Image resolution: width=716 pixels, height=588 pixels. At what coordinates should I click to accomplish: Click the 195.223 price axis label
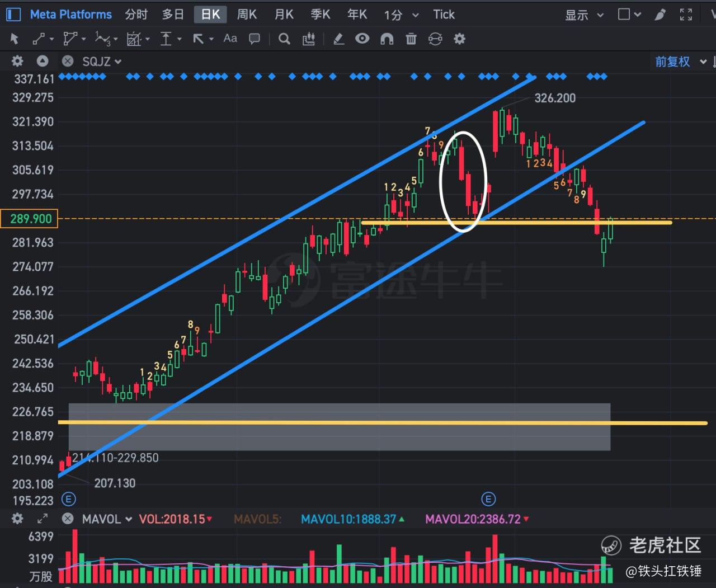pyautogui.click(x=33, y=501)
